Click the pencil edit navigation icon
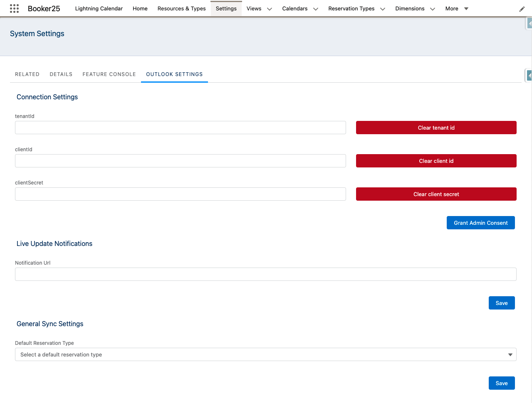 tap(522, 9)
